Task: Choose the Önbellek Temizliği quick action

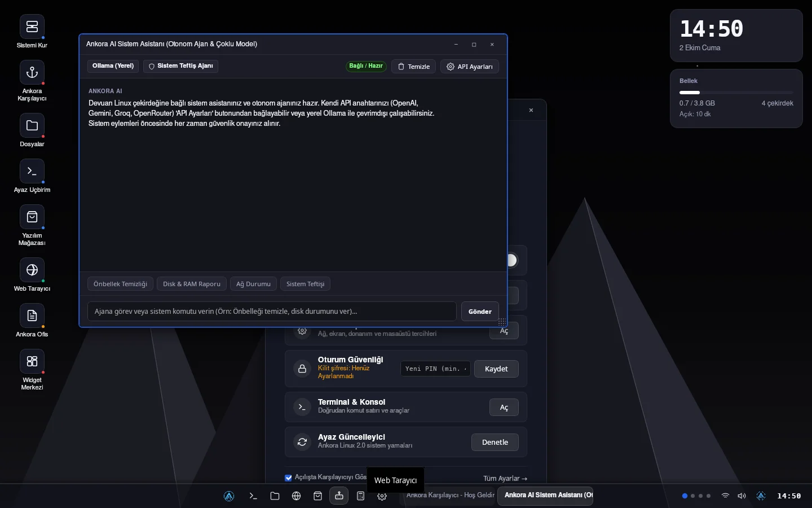Action: 120,284
